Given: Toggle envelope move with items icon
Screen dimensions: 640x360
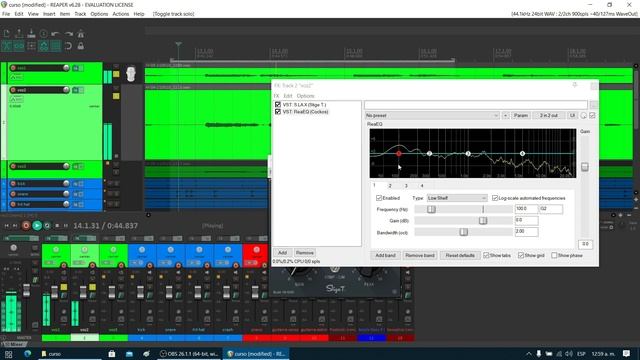Looking at the screenshot, I should (x=44, y=46).
